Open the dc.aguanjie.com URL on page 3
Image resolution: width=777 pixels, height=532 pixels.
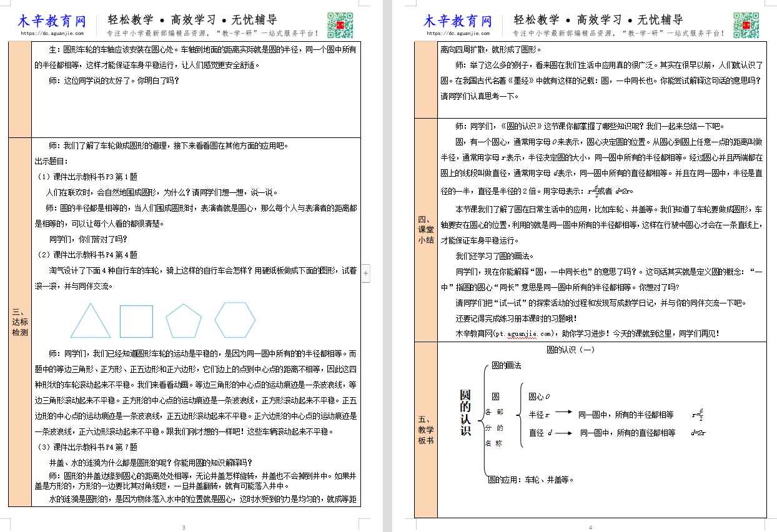click(x=53, y=33)
